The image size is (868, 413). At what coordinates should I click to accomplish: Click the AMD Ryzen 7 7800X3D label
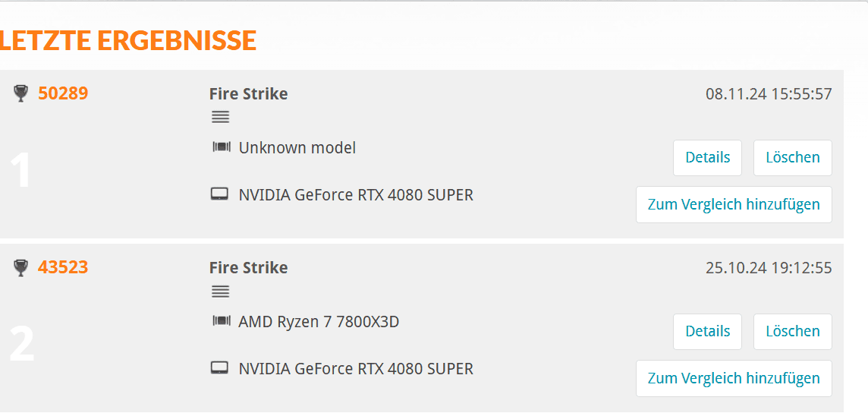[x=319, y=322]
